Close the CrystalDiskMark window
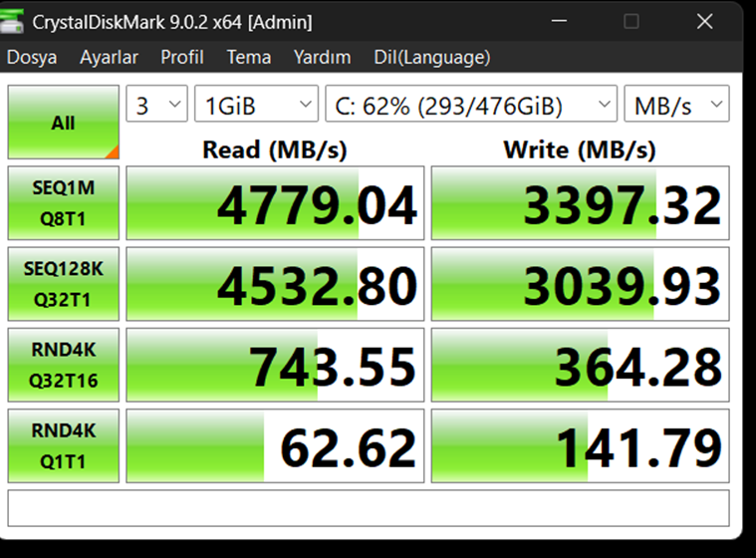756x558 pixels. click(x=705, y=21)
